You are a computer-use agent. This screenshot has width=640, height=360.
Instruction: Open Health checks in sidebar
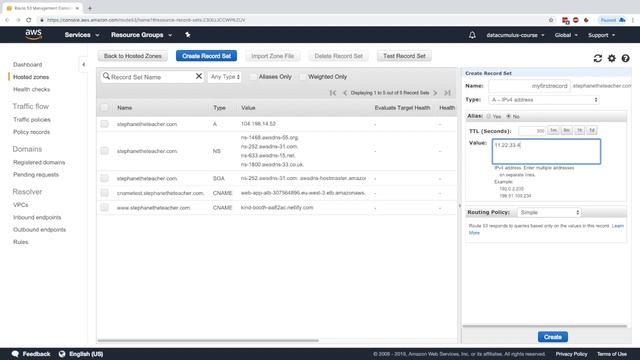tap(31, 89)
